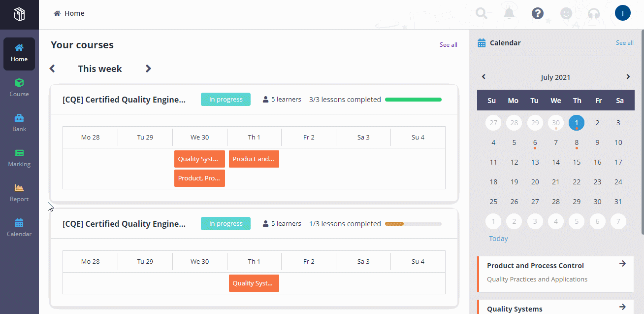Click the page scrollbar on the right
Viewport: 644px width, 314px height.
tap(642, 132)
